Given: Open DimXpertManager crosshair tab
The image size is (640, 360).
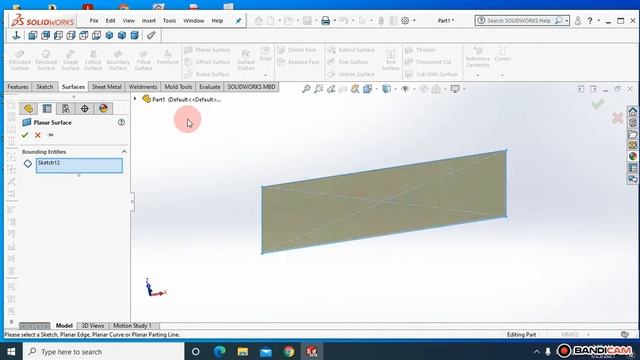Looking at the screenshot, I should (x=84, y=109).
